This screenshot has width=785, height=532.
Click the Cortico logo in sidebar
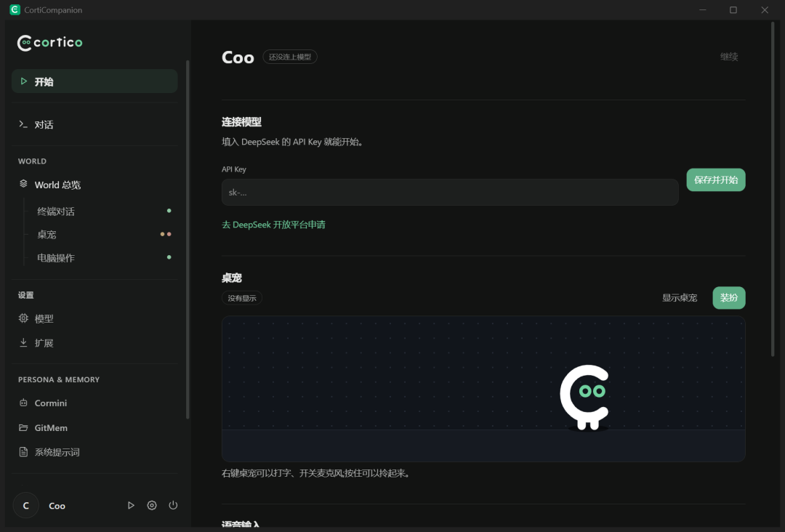tap(49, 43)
